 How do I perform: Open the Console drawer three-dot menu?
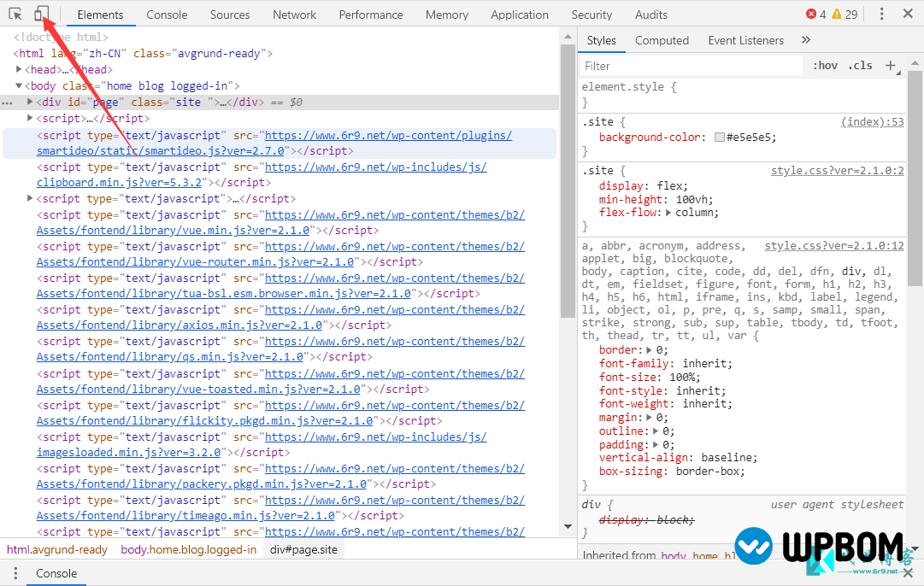15,574
